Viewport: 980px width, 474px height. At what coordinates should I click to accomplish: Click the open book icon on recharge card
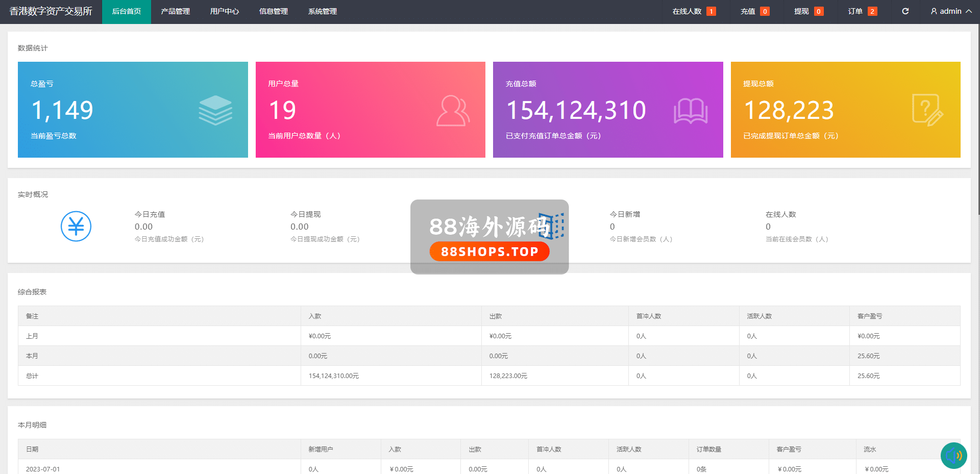[691, 111]
